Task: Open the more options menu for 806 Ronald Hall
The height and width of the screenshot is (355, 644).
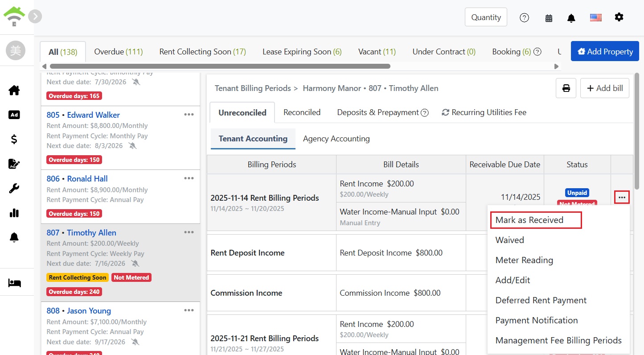Action: point(189,178)
